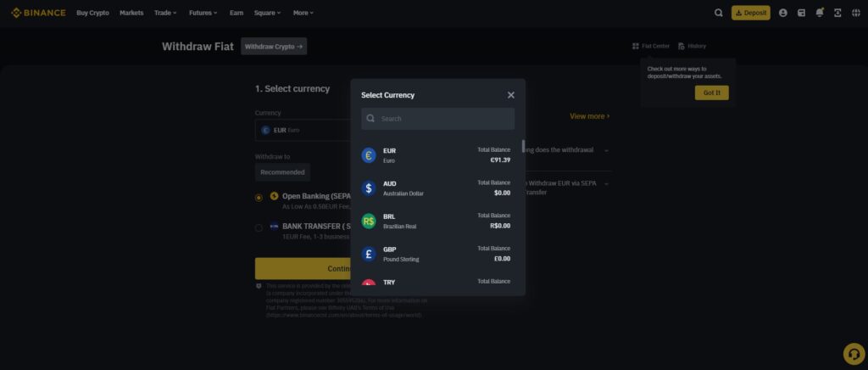The height and width of the screenshot is (370, 868).
Task: Click the Continue button
Action: pyautogui.click(x=303, y=269)
